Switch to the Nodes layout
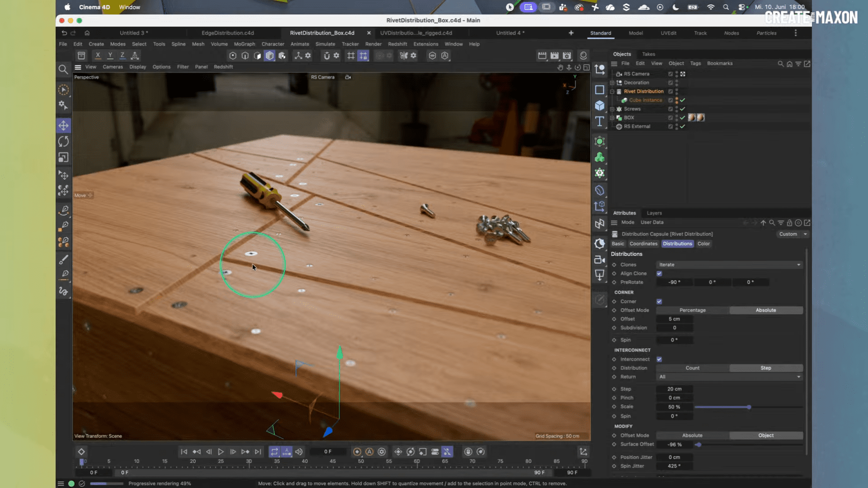Image resolution: width=868 pixels, height=488 pixels. (x=731, y=33)
